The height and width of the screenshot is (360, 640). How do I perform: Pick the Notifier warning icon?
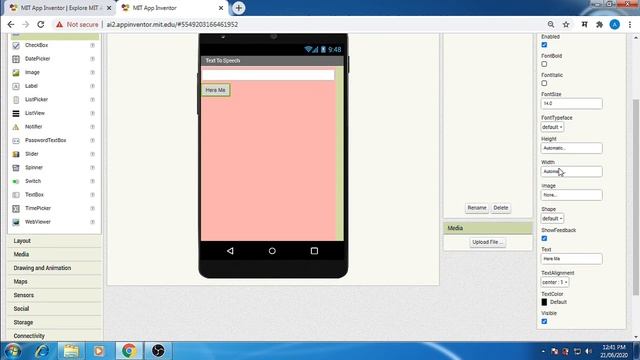16,127
